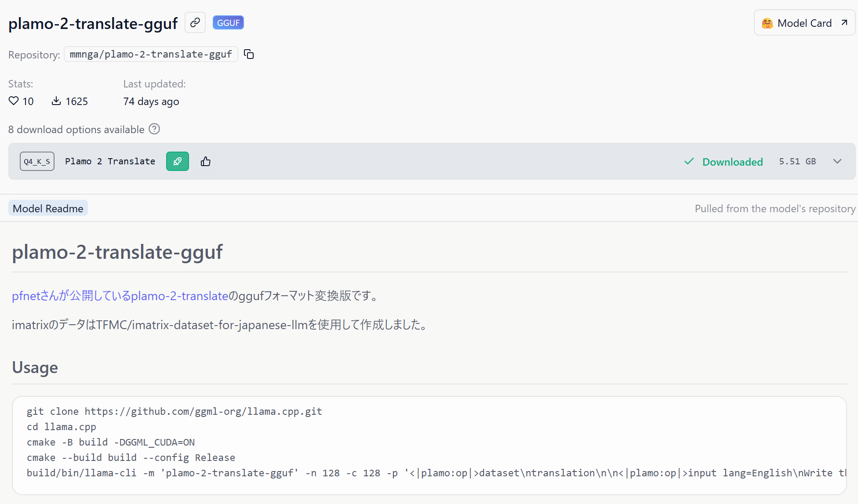This screenshot has width=858, height=504.
Task: Click the Q4_K_S quantization badge
Action: [x=37, y=161]
